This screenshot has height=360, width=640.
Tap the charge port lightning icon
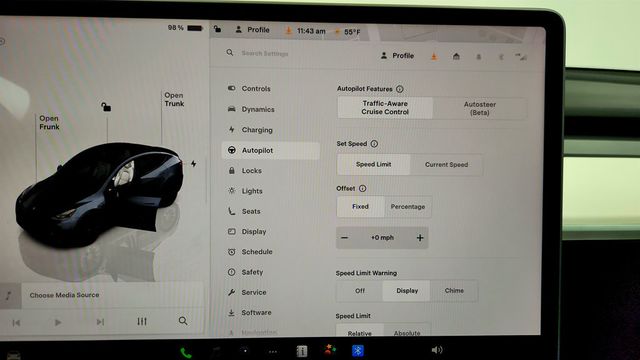point(193,164)
